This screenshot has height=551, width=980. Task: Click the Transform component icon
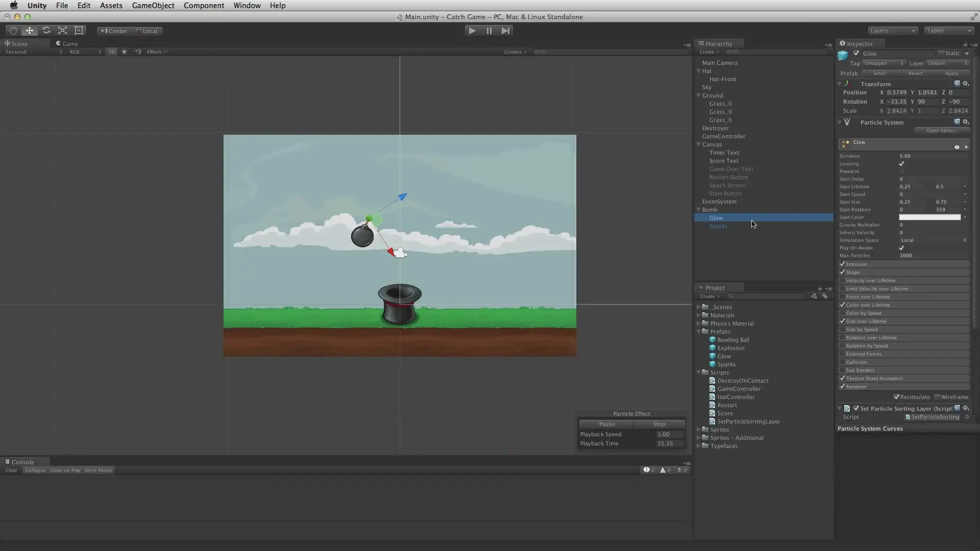click(847, 84)
